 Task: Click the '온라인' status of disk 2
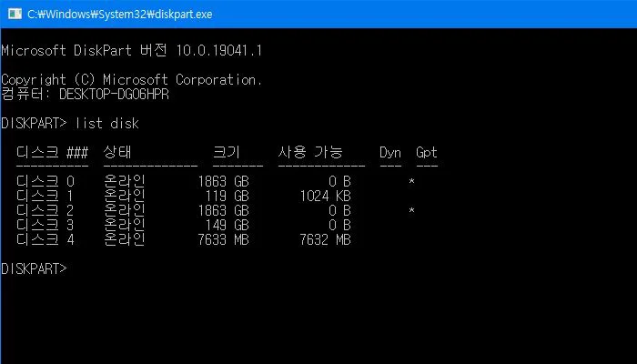point(125,210)
